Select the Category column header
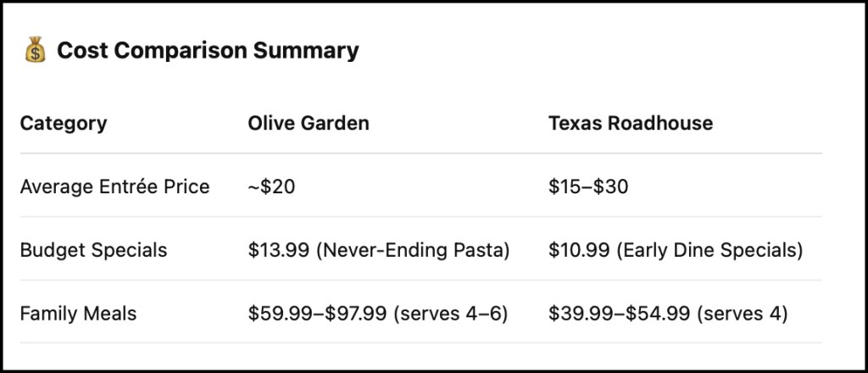Screen dimensions: 868x373 (x=64, y=123)
